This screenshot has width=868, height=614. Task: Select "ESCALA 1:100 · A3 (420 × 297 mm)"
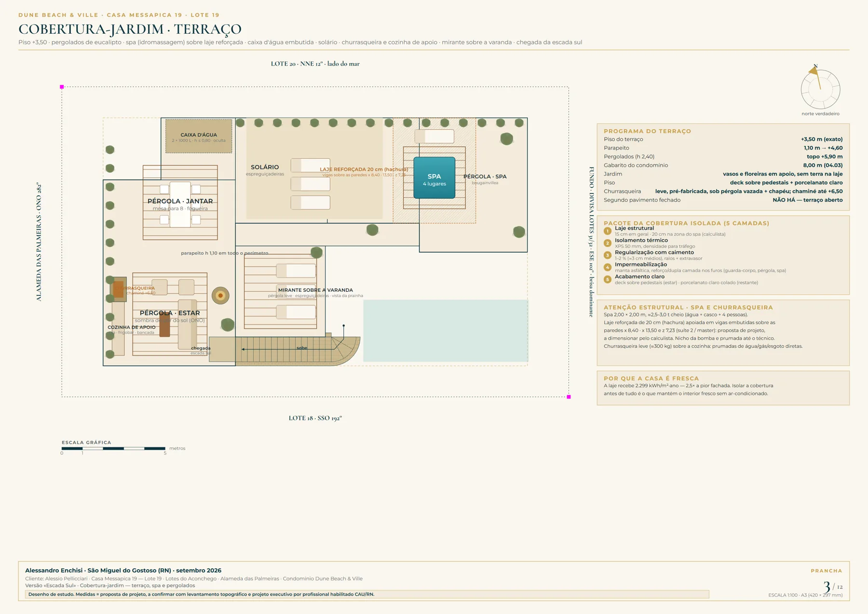805,595
